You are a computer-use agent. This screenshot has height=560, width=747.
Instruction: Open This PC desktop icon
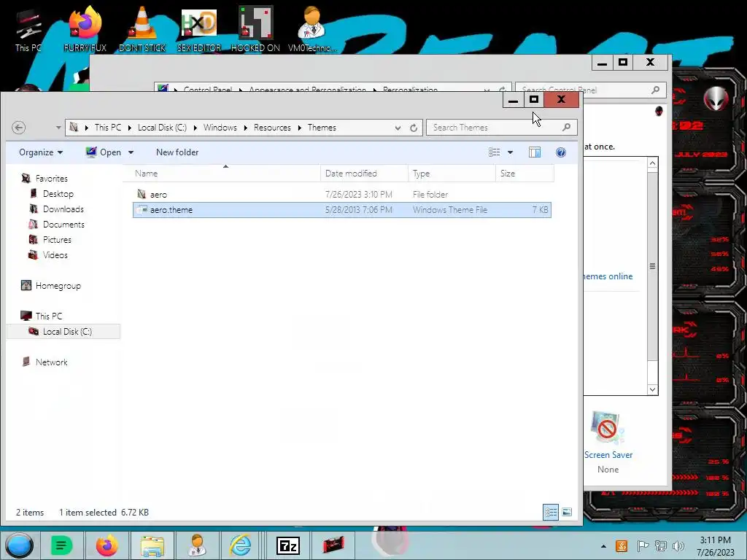click(x=28, y=30)
